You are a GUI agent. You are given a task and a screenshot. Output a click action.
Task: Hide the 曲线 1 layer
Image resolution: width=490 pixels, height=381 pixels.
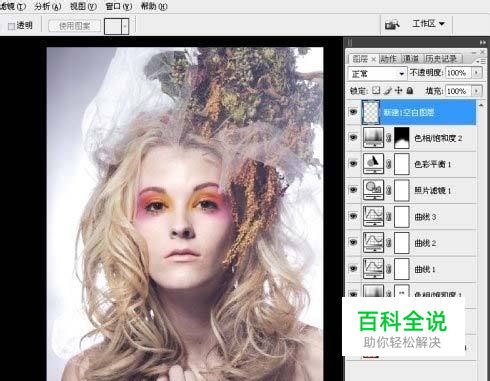tap(353, 268)
